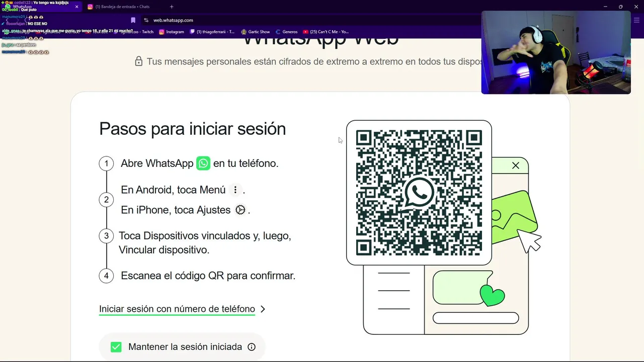644x362 pixels.
Task: Click the WhatsApp QR code
Action: [x=419, y=193]
